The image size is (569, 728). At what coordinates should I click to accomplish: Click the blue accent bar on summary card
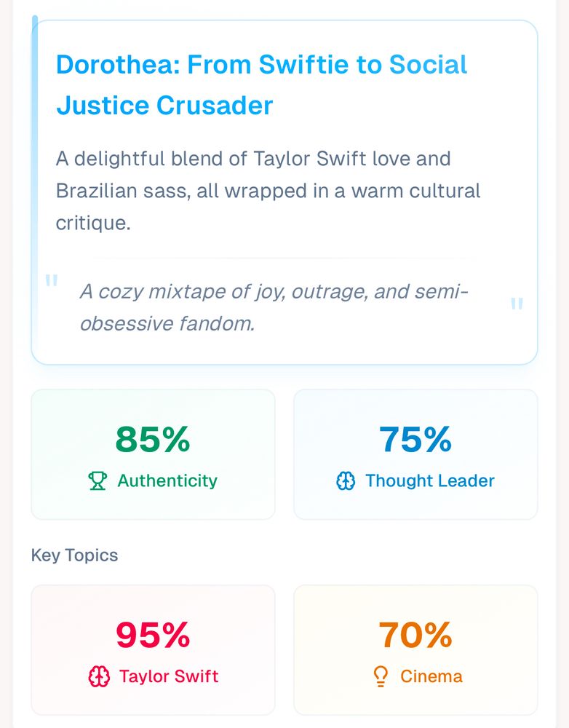(x=35, y=139)
